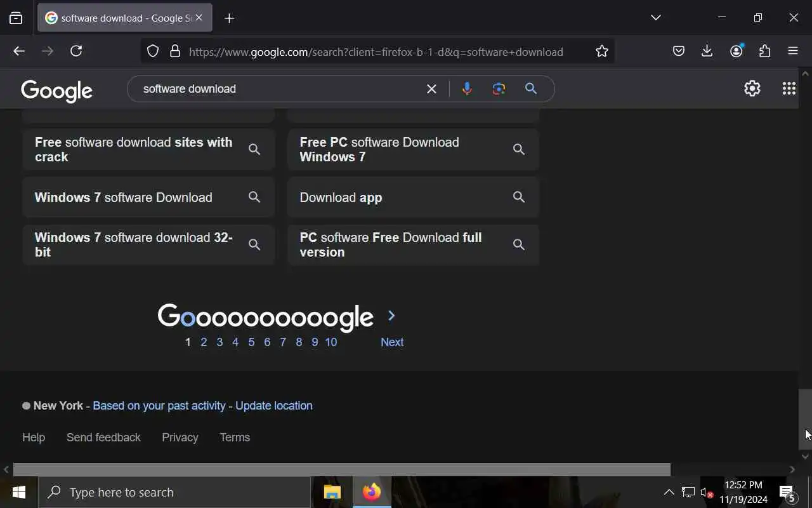812x508 pixels.
Task: Click Send feedback in footer
Action: tap(103, 438)
